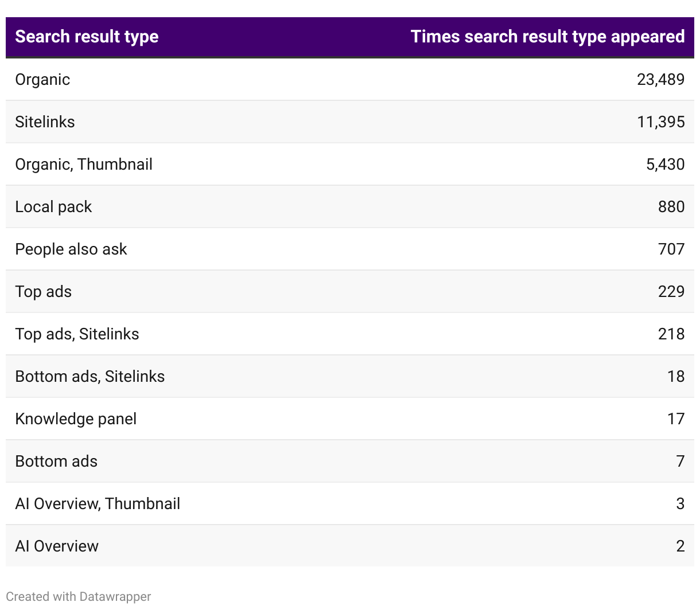
Task: Click the "People also ask" label
Action: [x=71, y=249]
